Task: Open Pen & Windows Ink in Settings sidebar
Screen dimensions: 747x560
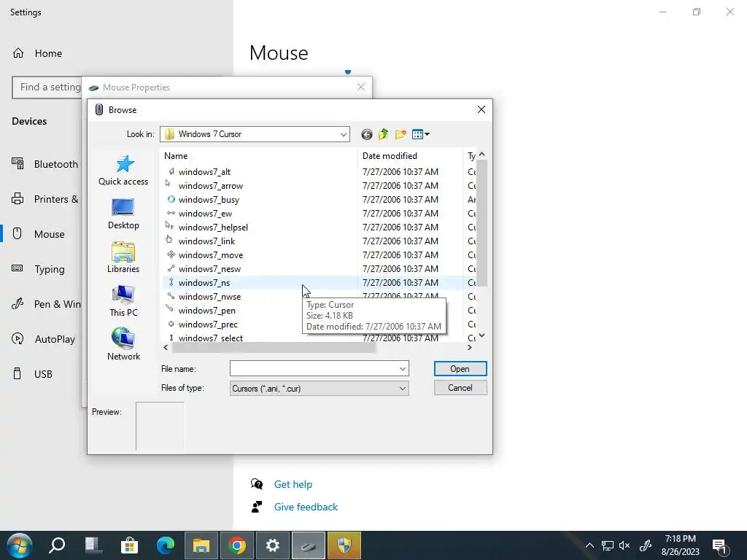Action: point(45,304)
